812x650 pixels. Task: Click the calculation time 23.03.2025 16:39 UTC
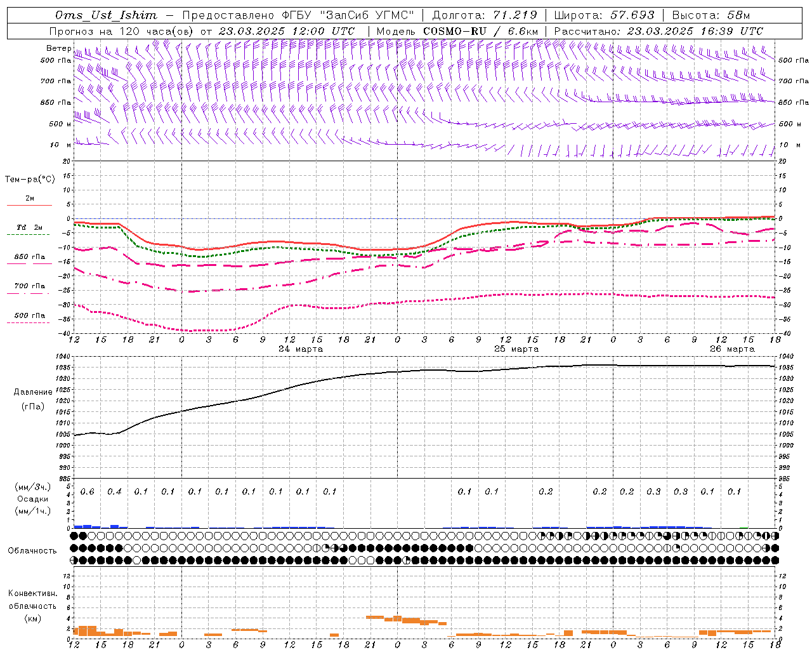point(695,31)
